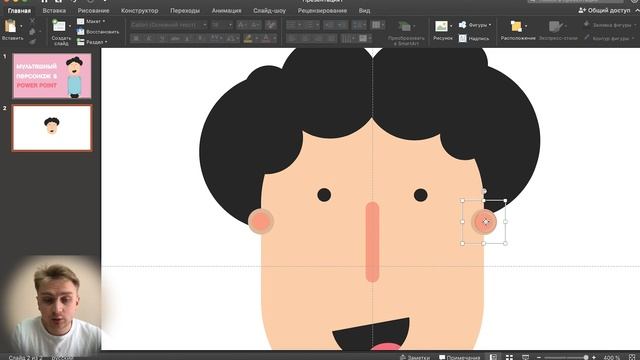Viewport: 640px width, 360px height.
Task: Click the 400 % zoom level
Action: (611, 357)
